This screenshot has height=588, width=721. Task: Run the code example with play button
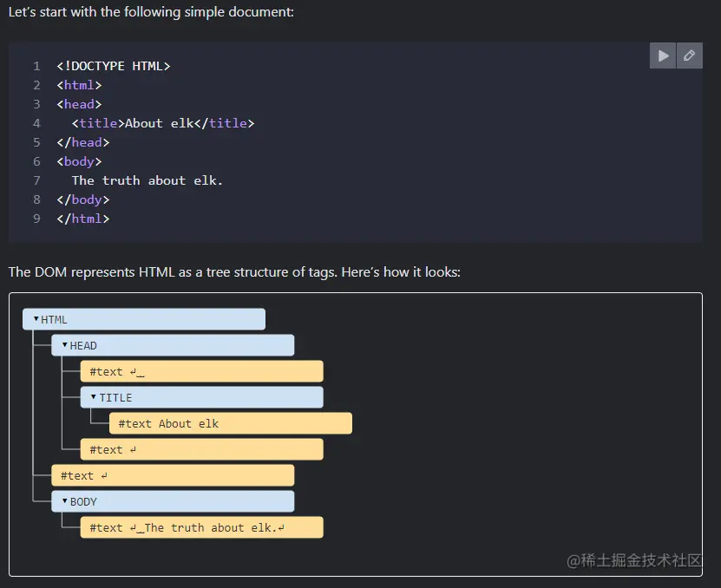click(663, 56)
